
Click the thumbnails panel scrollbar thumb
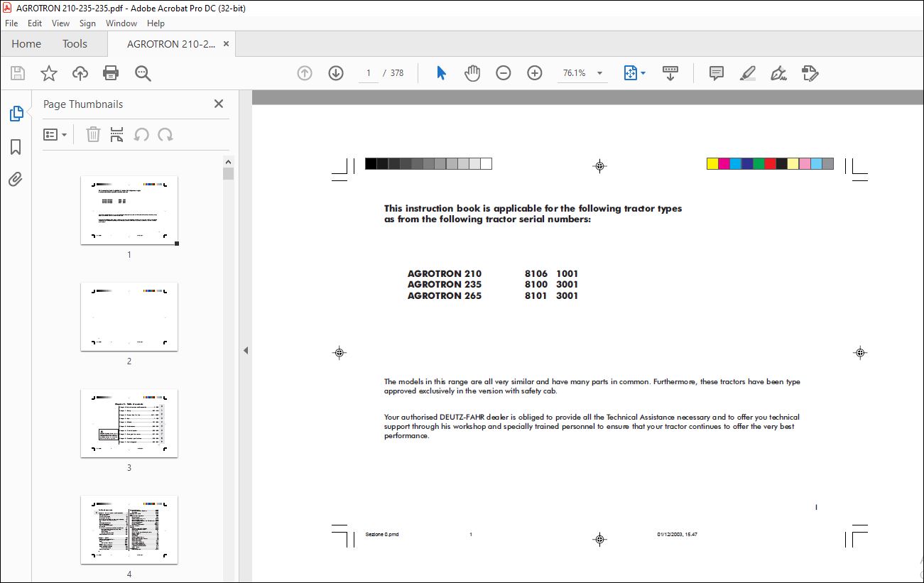(228, 174)
